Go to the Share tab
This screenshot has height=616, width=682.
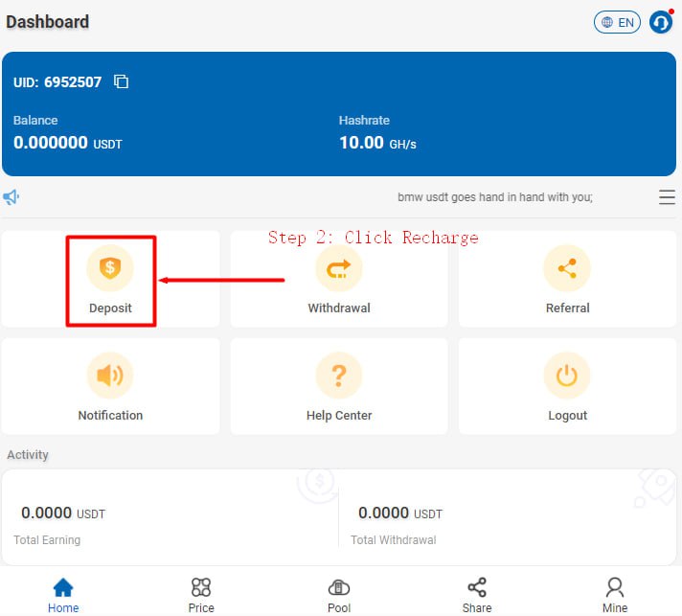pyautogui.click(x=477, y=594)
